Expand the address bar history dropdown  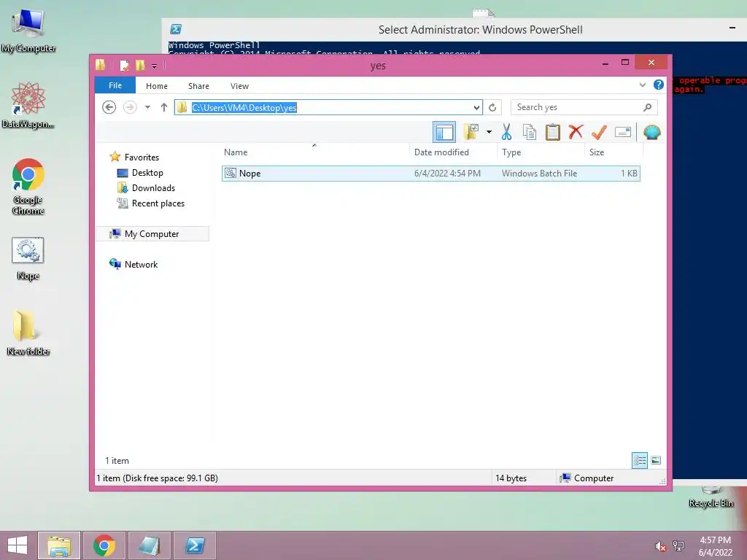tap(476, 108)
